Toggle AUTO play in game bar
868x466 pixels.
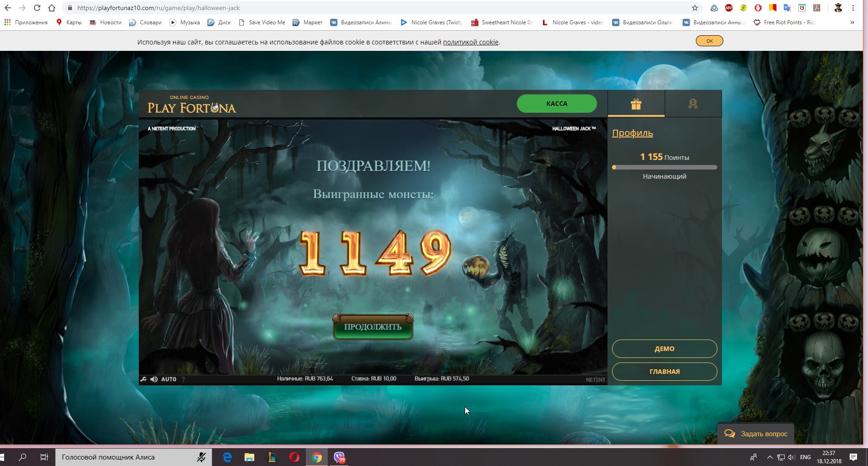(x=168, y=379)
